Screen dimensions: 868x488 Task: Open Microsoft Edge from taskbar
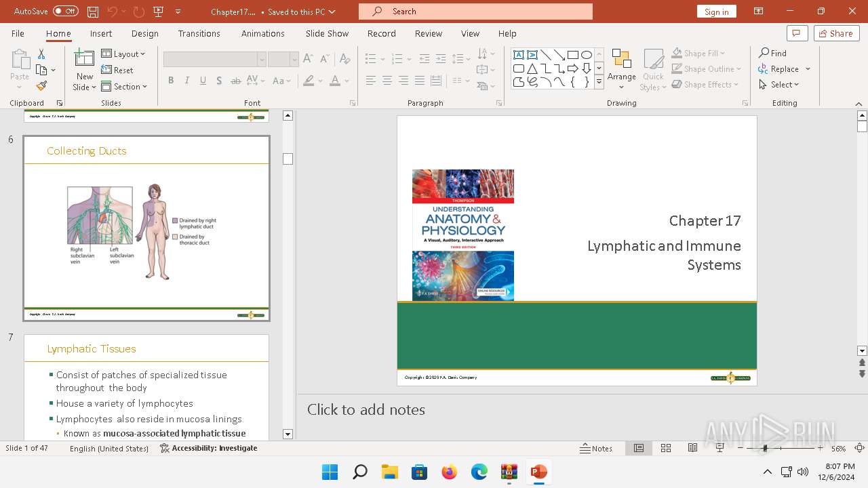[479, 472]
